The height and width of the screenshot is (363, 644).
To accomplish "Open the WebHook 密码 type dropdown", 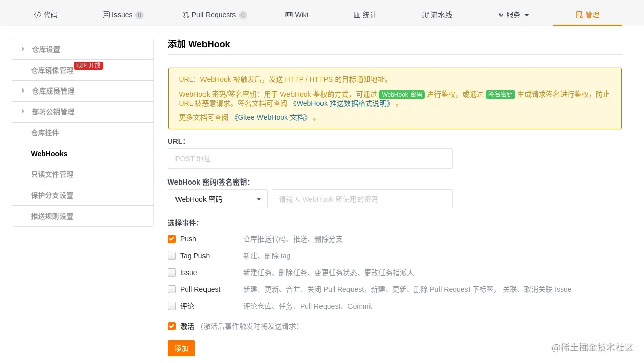I will tap(217, 199).
